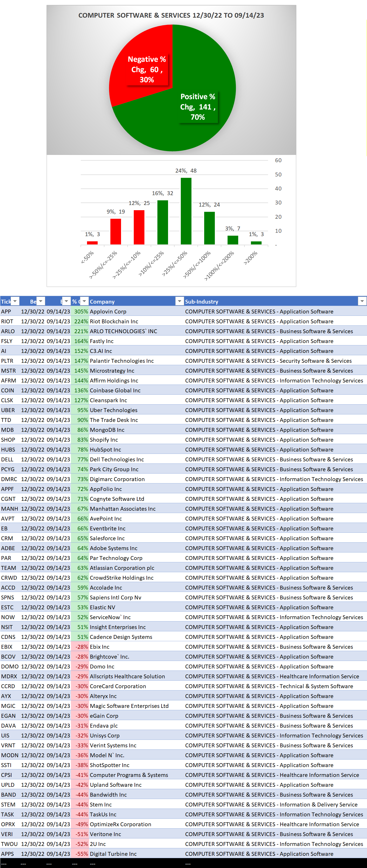Select the 136% change cell for Coinbase
This screenshot has height=868, width=367.
[80, 390]
